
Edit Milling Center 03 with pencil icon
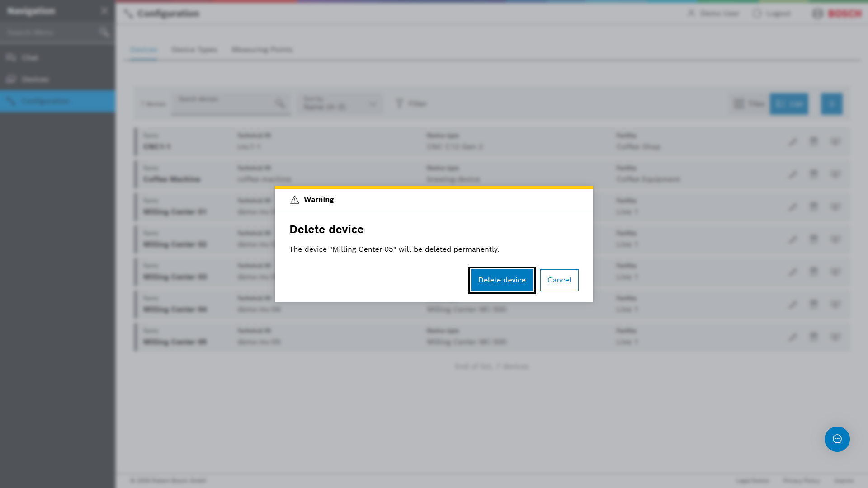pyautogui.click(x=793, y=272)
